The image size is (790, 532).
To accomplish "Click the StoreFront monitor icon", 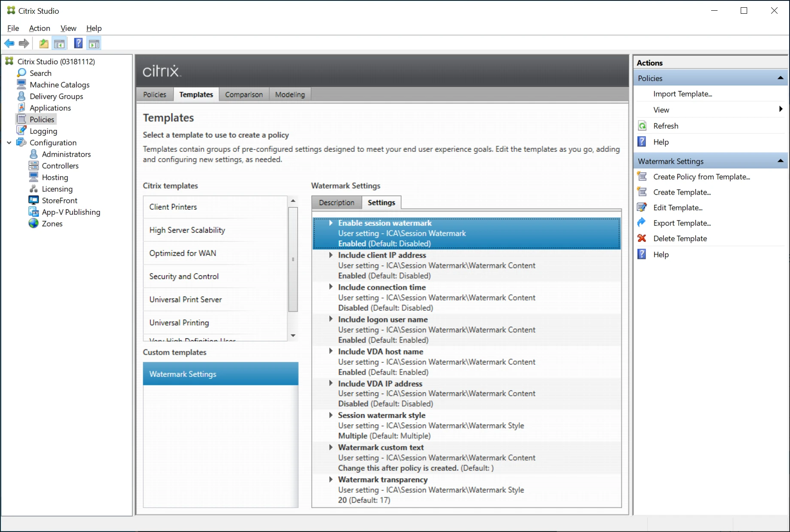I will point(34,200).
